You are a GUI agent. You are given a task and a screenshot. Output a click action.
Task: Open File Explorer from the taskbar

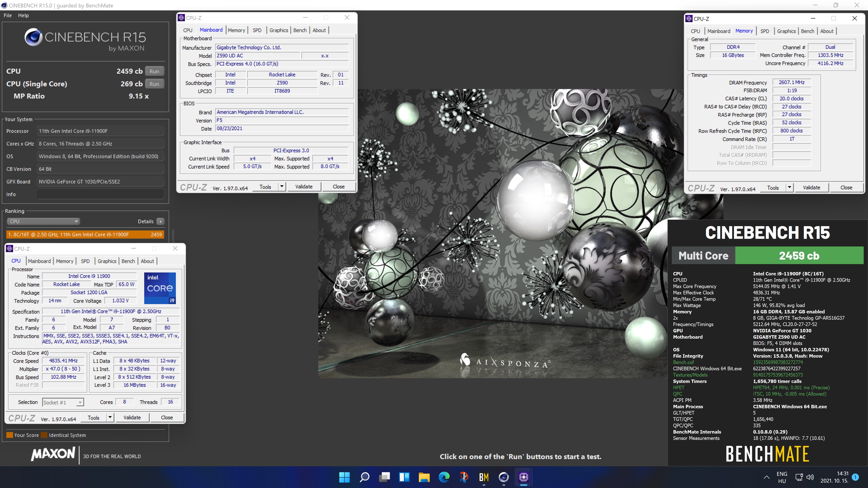pyautogui.click(x=424, y=477)
